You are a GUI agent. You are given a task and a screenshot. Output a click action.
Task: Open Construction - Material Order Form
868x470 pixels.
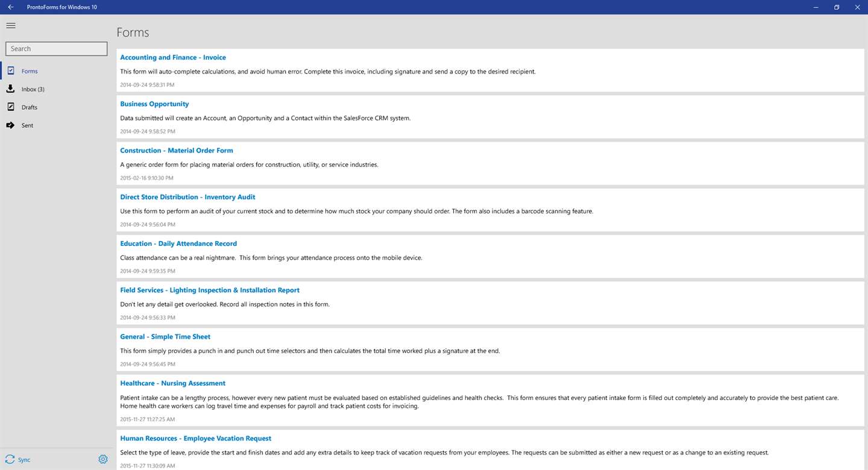coord(177,150)
